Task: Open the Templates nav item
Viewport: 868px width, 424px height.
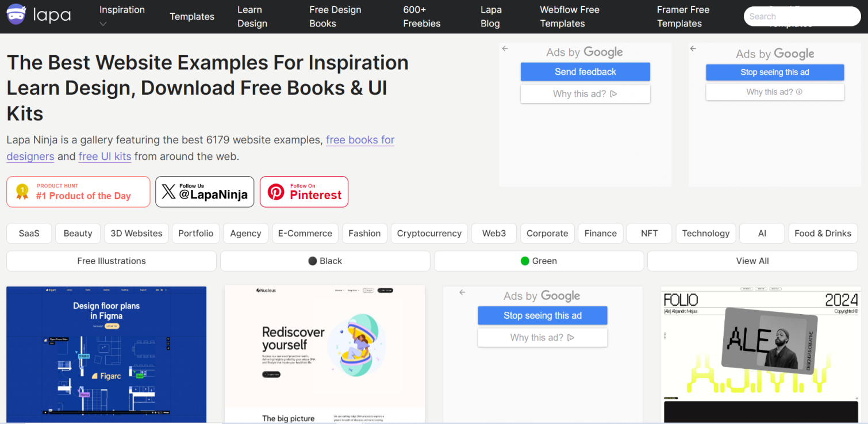Action: click(x=192, y=17)
